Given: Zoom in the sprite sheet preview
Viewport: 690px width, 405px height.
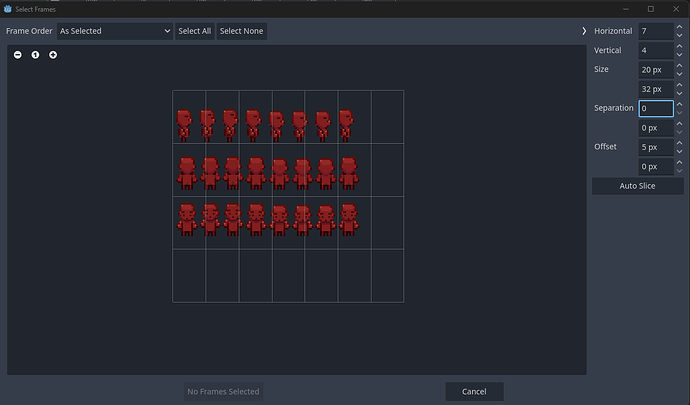Looking at the screenshot, I should pos(53,55).
